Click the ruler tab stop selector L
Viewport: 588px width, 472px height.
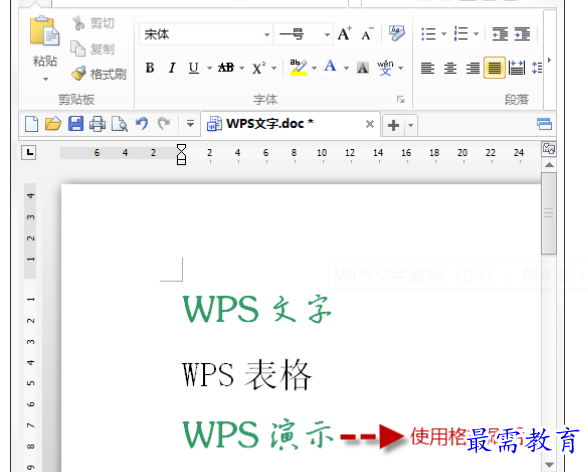coord(29,153)
